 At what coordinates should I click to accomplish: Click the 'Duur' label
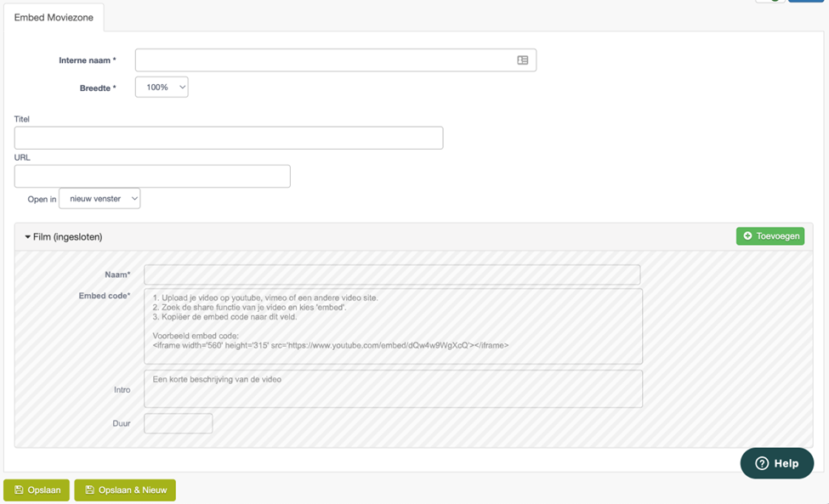[x=122, y=423]
